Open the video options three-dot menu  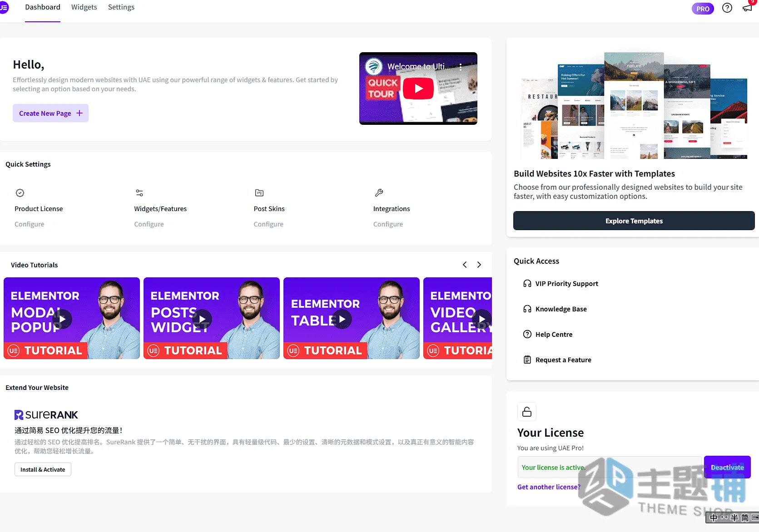click(461, 67)
